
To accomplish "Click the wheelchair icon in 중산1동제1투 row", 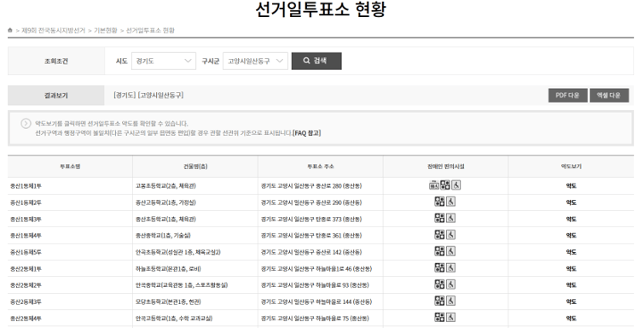I will (x=455, y=185).
